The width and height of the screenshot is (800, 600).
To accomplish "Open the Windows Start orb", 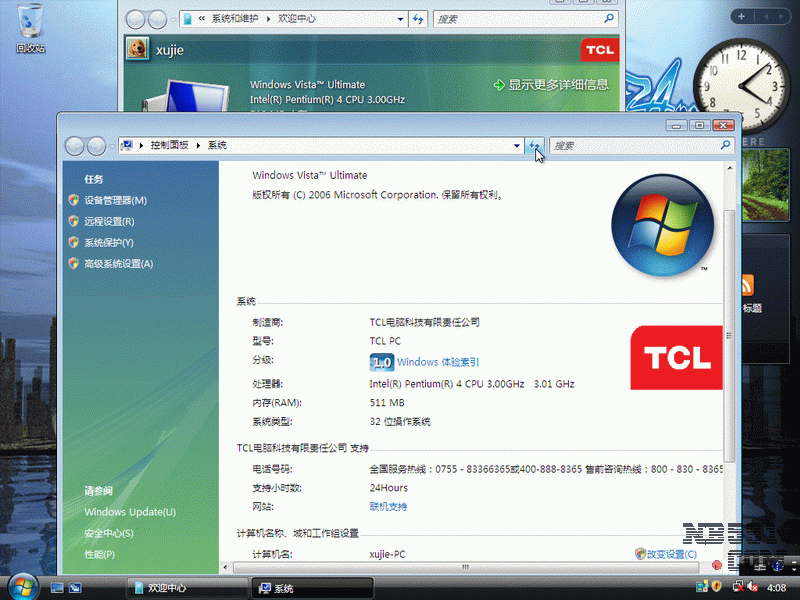I will tap(21, 587).
